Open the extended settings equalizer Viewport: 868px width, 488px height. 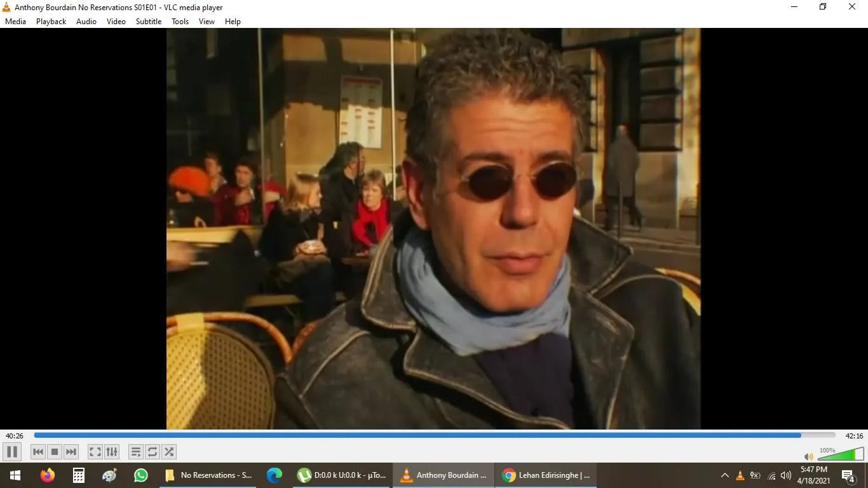pyautogui.click(x=112, y=452)
